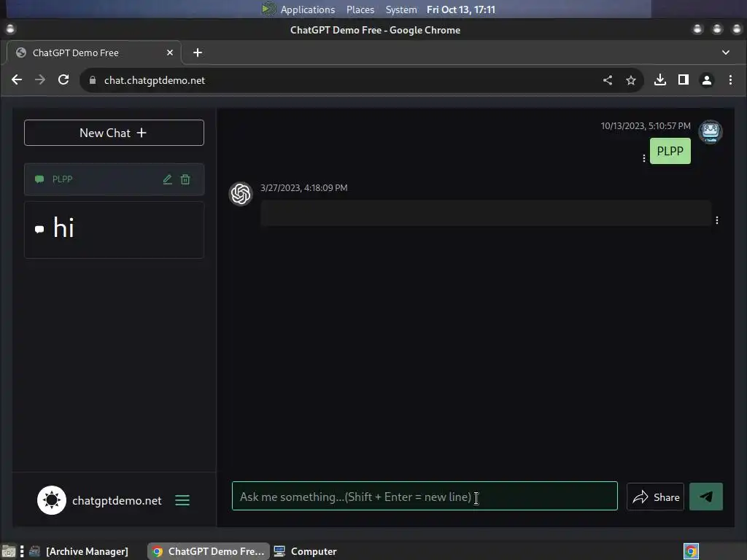747x560 pixels.
Task: Click the empty assistant reply bubble
Action: tap(486, 213)
